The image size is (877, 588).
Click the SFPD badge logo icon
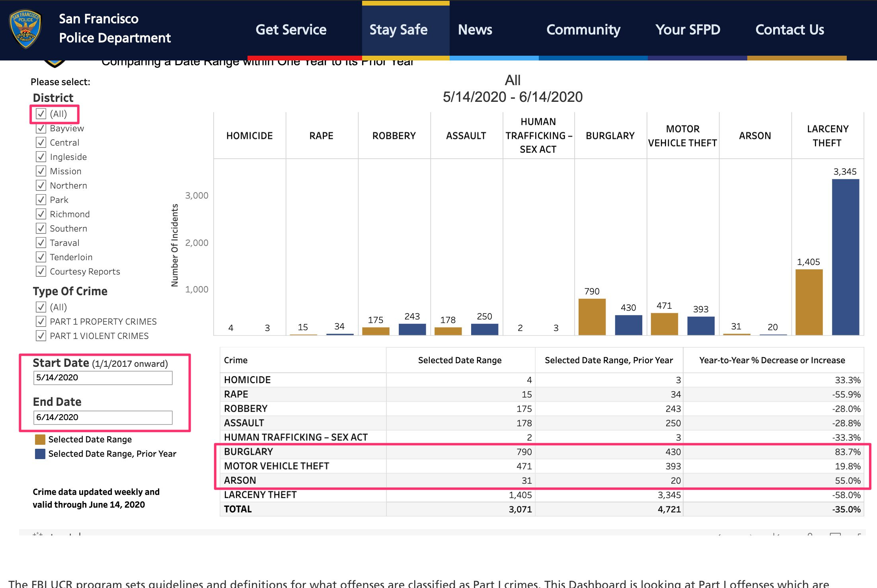click(x=26, y=29)
